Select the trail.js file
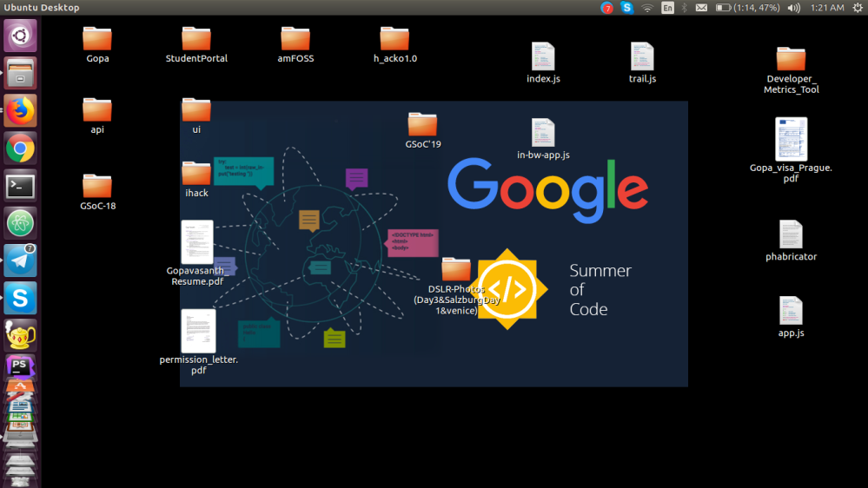This screenshot has width=868, height=488. [642, 63]
